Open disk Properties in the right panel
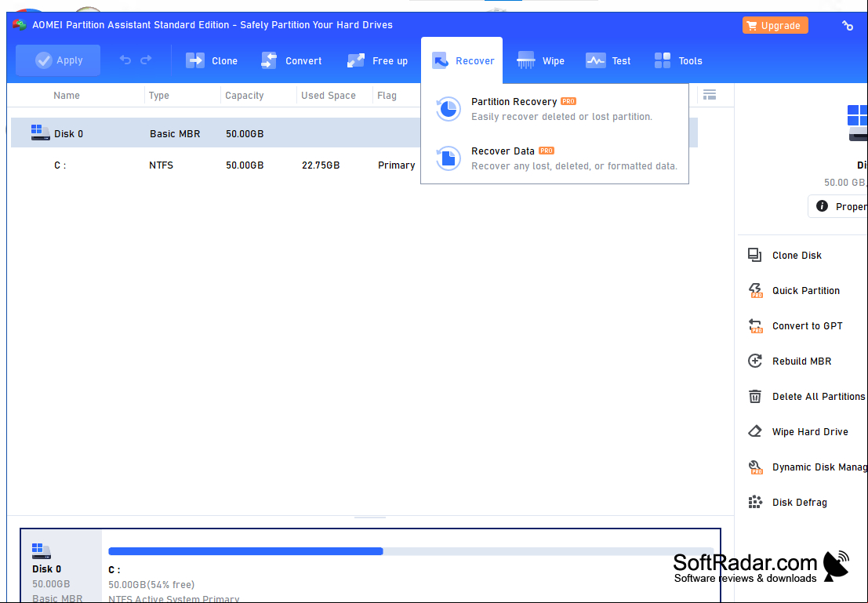This screenshot has height=603, width=868. [x=839, y=206]
